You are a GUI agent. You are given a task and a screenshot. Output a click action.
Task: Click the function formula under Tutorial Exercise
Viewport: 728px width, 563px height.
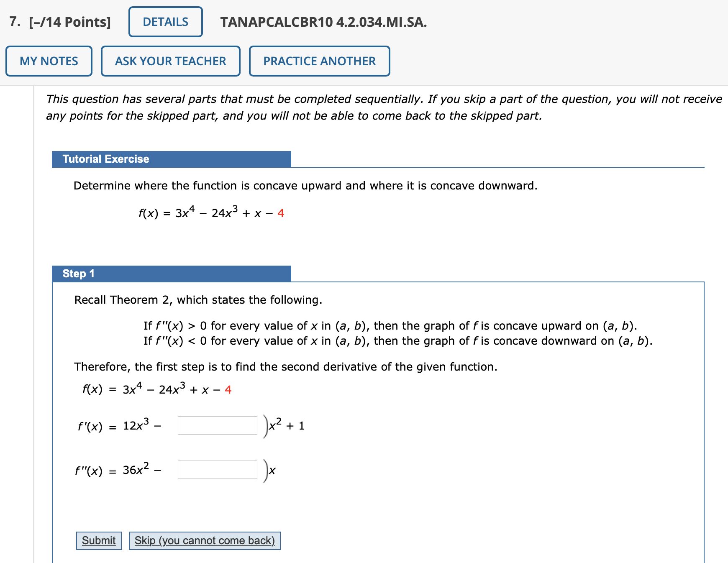(210, 213)
